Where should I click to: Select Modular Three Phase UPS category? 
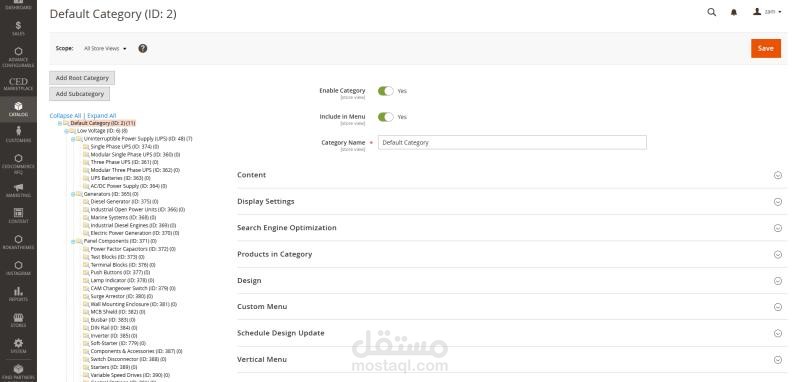[x=135, y=170]
